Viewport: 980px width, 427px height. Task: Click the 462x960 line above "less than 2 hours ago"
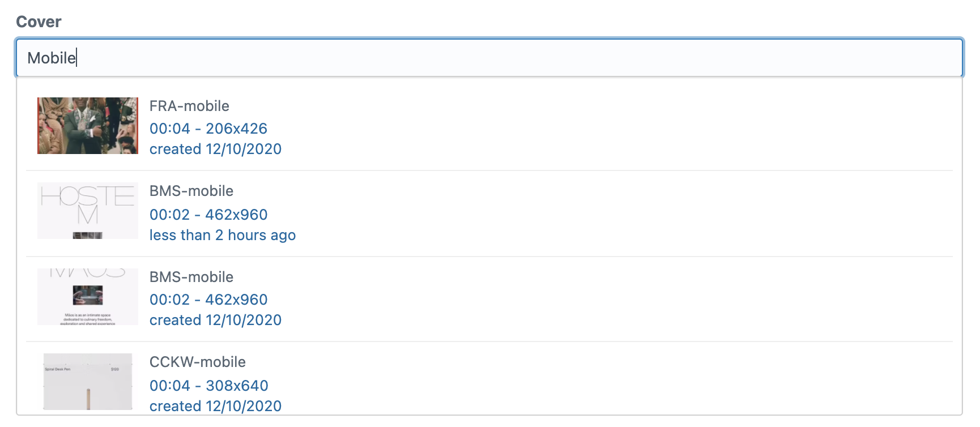click(208, 215)
